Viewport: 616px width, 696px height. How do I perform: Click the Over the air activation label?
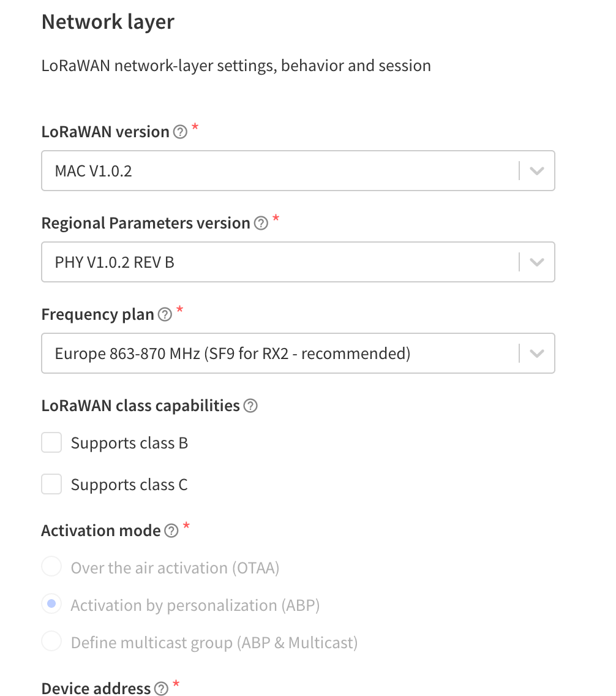175,568
